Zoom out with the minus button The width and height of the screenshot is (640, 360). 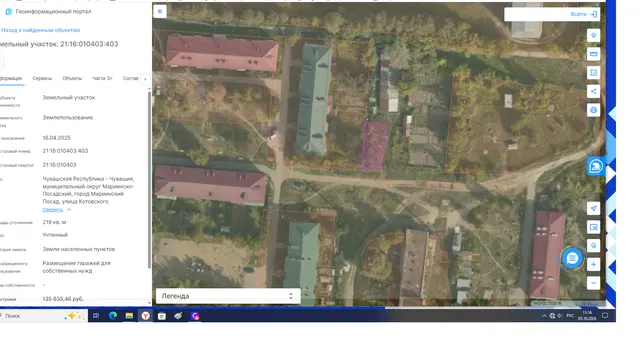(x=593, y=283)
